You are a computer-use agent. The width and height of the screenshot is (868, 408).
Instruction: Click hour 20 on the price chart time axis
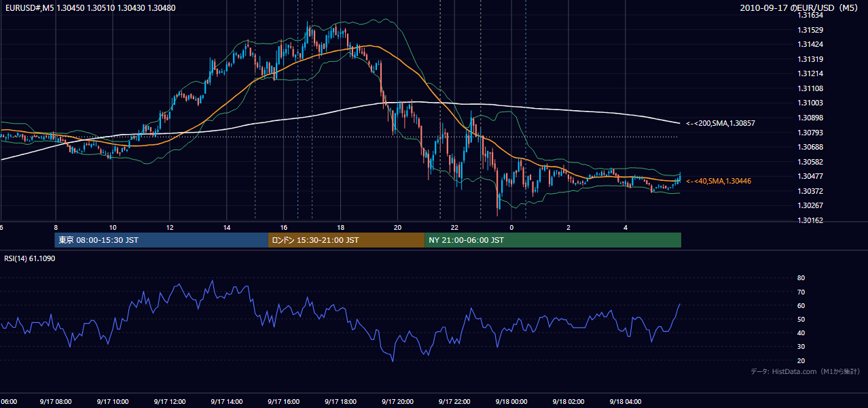click(x=398, y=228)
